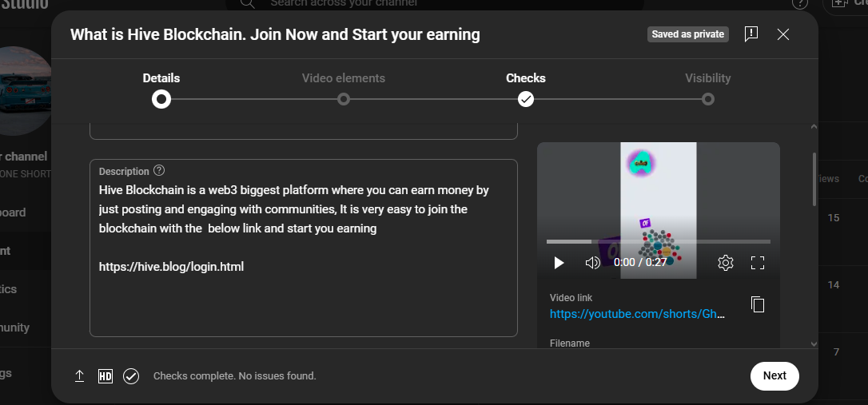Screen dimensions: 868x405
Task: Click the Video link label
Action: (571, 298)
